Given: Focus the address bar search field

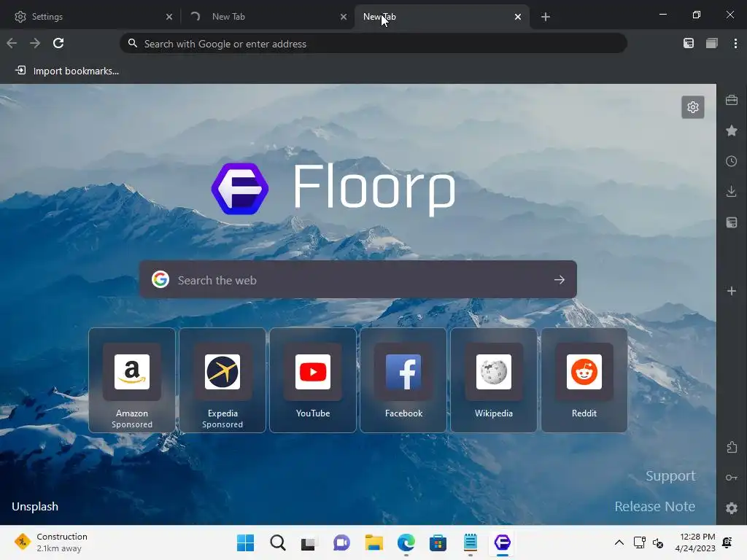Looking at the screenshot, I should tap(373, 43).
